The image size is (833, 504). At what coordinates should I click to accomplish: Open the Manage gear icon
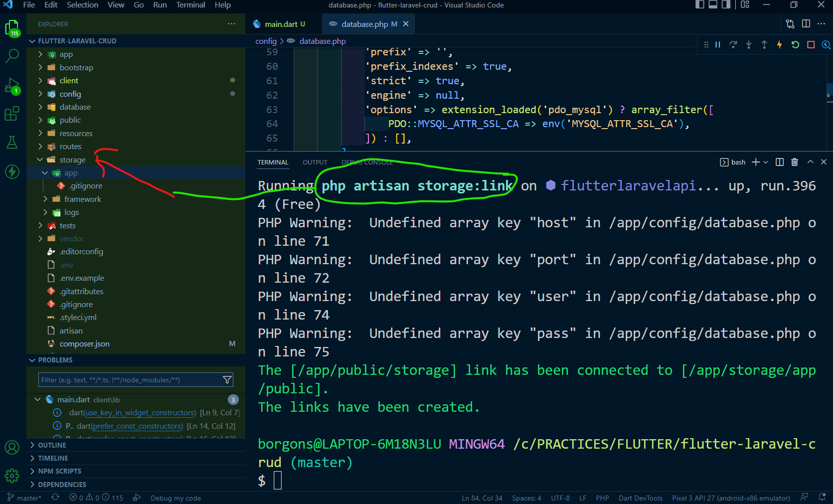click(x=12, y=476)
